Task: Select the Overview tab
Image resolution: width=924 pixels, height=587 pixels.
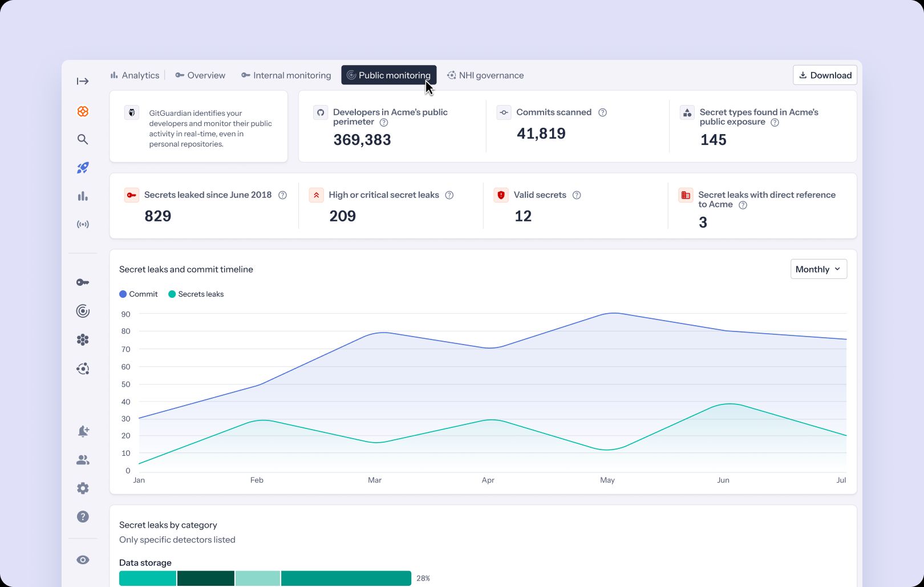Action: (x=200, y=75)
